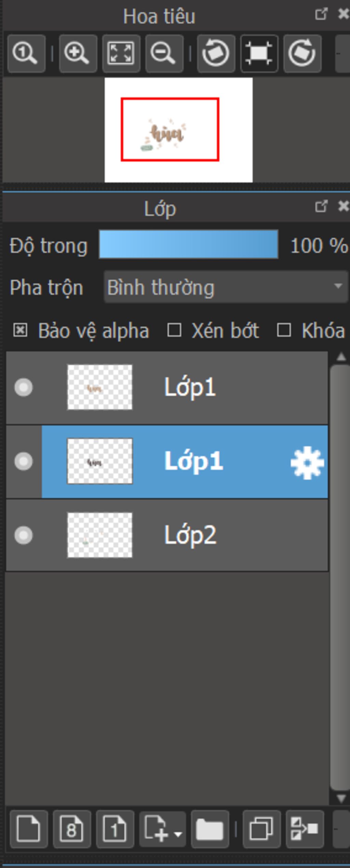The height and width of the screenshot is (868, 350).
Task: Open the add special layer dropdown arrow
Action: [x=178, y=834]
